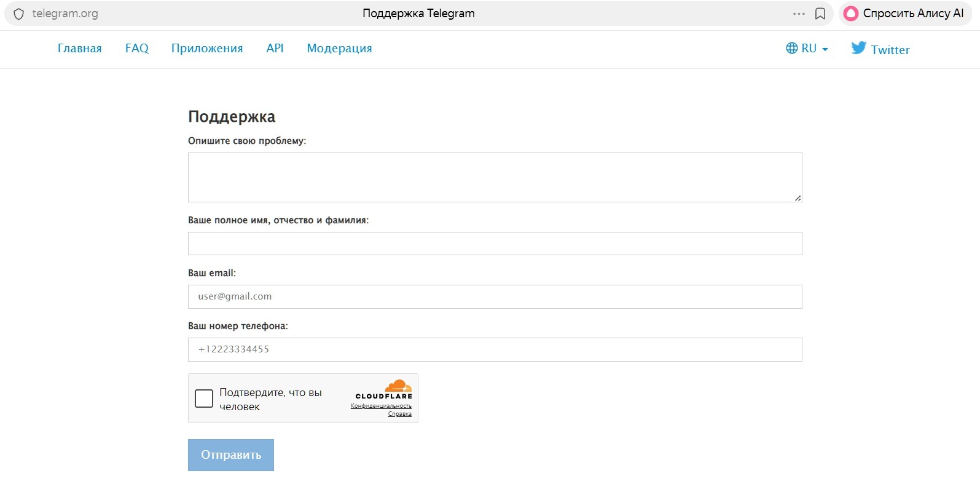This screenshot has width=980, height=484.
Task: Select the API navigation item
Action: (275, 49)
